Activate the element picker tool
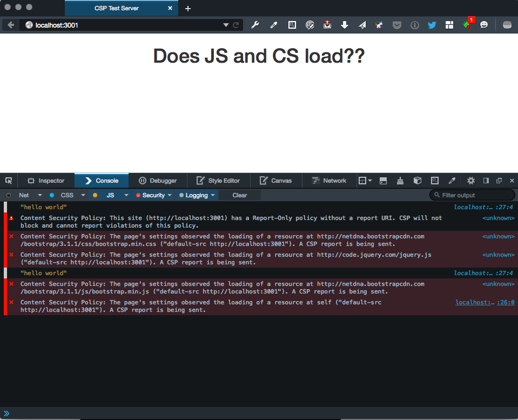 (x=8, y=180)
